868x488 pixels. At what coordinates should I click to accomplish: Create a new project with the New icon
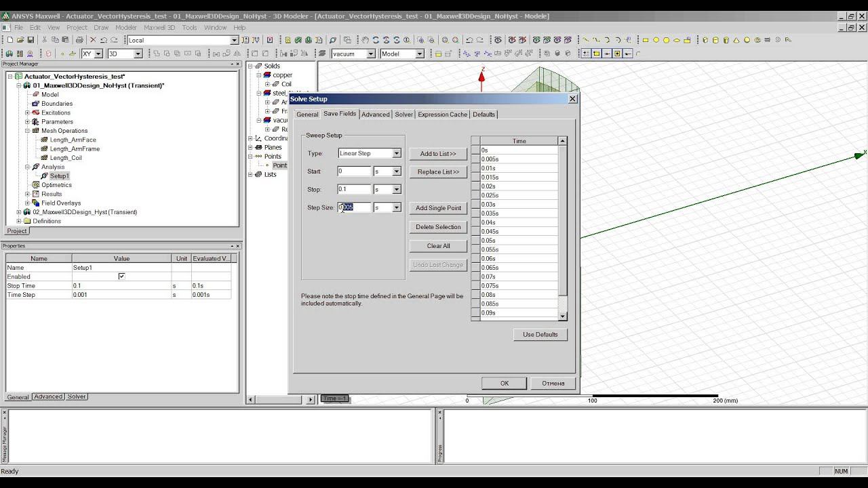pos(10,40)
